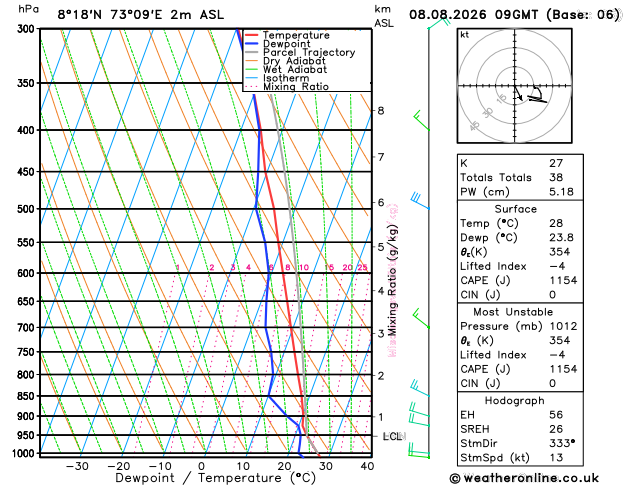
Task: Click the StmDir value 333°
Action: point(562,443)
